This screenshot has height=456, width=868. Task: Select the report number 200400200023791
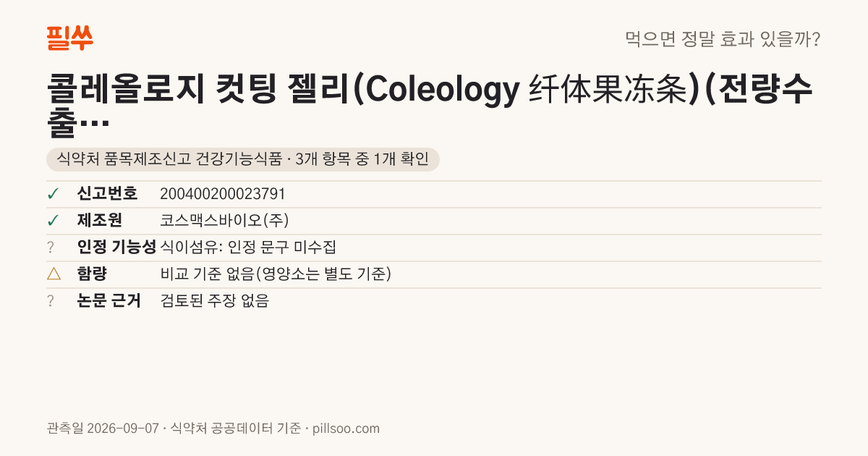coord(223,194)
